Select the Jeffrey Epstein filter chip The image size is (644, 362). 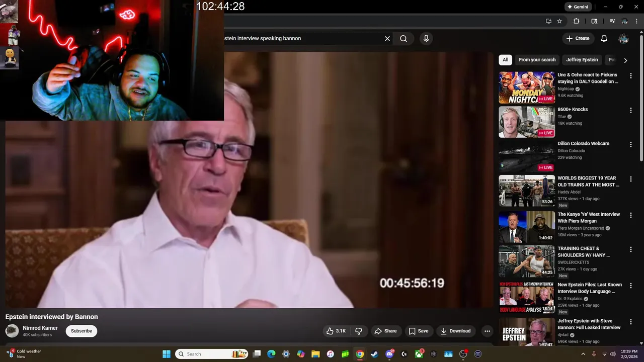point(582,60)
